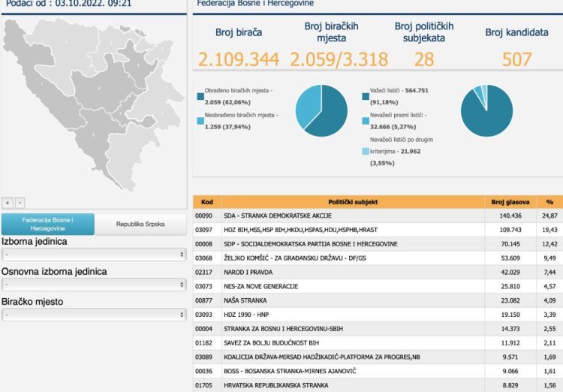Viewport: 563px width, 392px height.
Task: Click the Važeći listići legend square
Action: [365, 95]
